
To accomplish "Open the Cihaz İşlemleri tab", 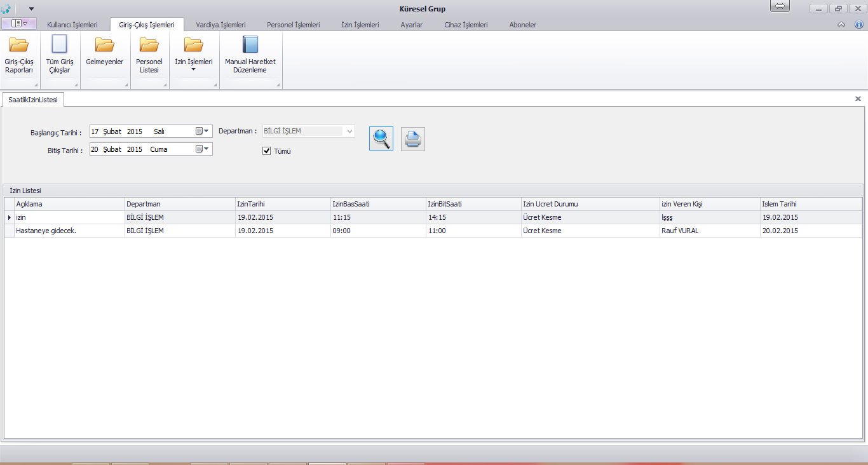I will [466, 25].
